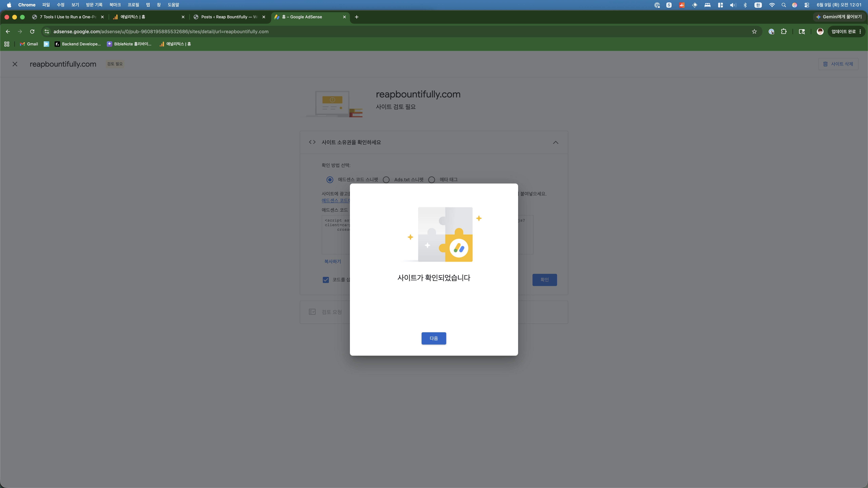Click the 사이트 삭제 button
This screenshot has width=868, height=488.
pyautogui.click(x=838, y=64)
